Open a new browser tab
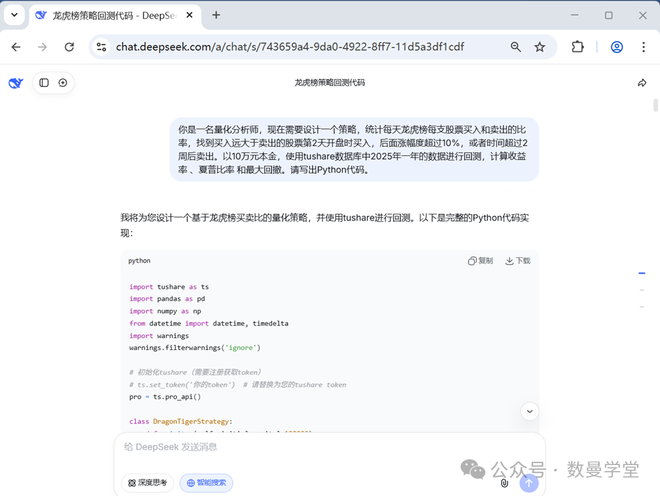660x496 pixels. pyautogui.click(x=216, y=15)
